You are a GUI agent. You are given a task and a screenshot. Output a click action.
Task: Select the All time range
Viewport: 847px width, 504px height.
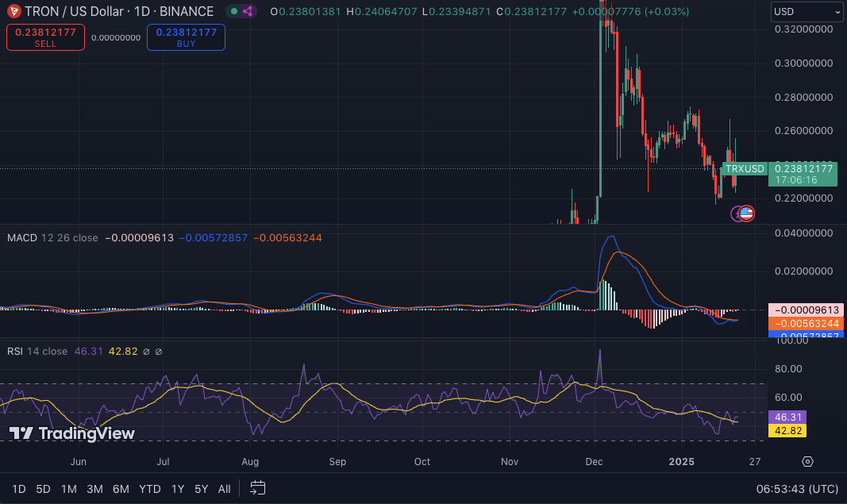224,489
